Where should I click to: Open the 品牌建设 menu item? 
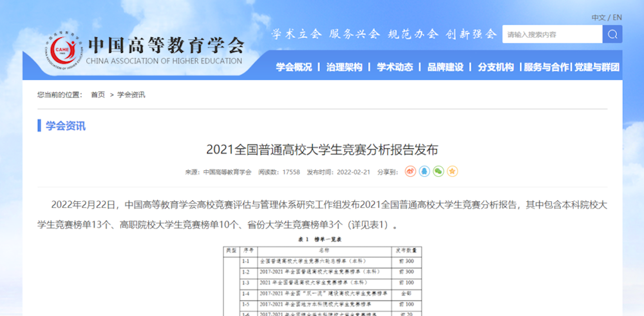[x=445, y=67]
